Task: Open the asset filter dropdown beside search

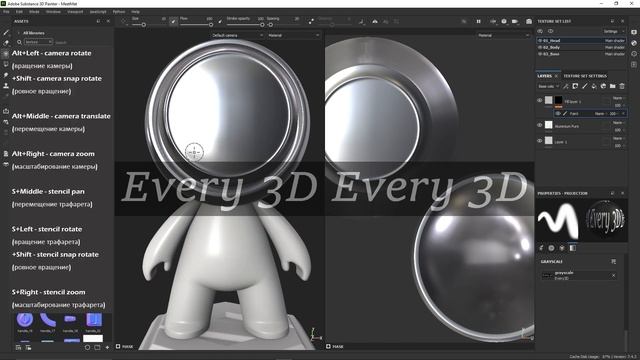Action: click(38, 42)
